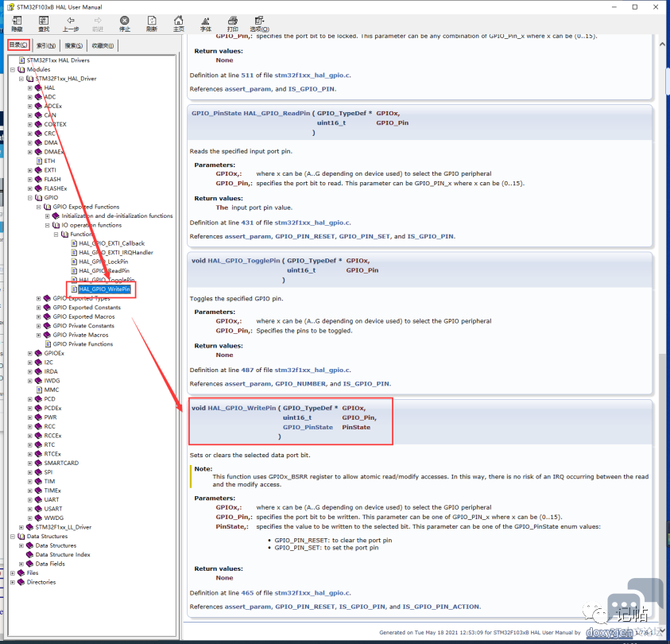Go back with the 上一步 icon
Image resolution: width=670 pixels, height=644 pixels.
(x=71, y=24)
